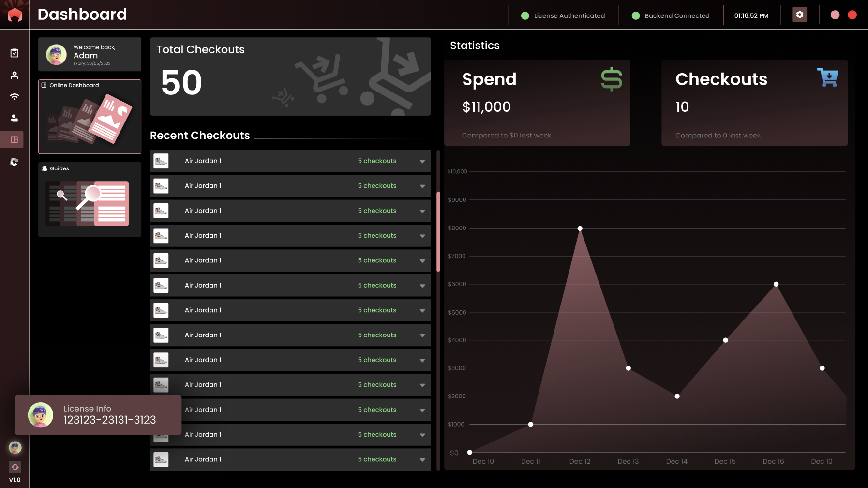Click the blue cart icon on Checkouts card
Image resolution: width=868 pixels, height=488 pixels.
click(x=827, y=78)
